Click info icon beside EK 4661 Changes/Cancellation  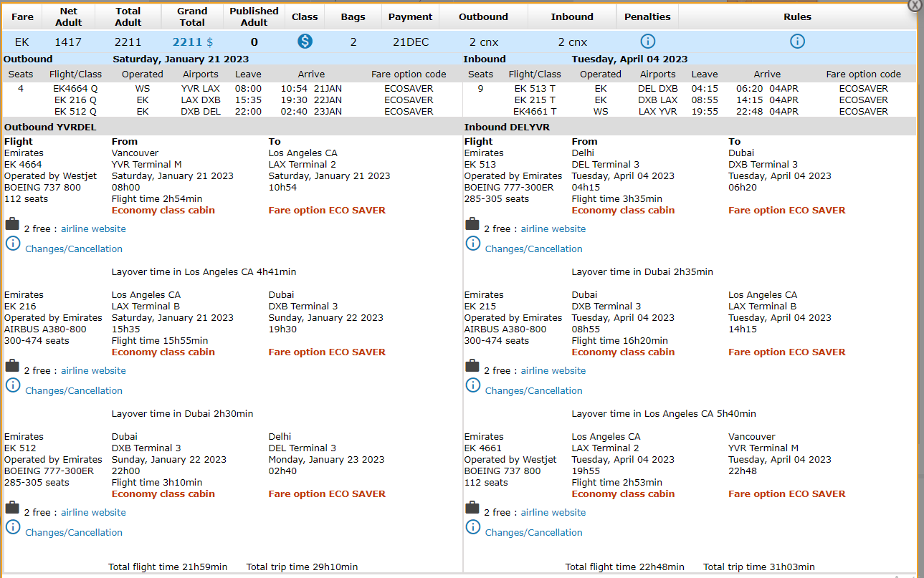click(x=473, y=527)
